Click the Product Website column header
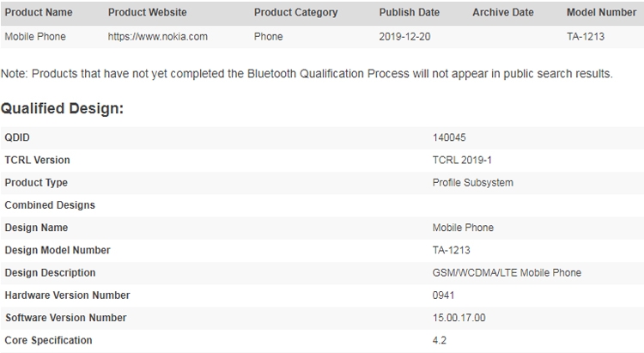 pos(148,13)
